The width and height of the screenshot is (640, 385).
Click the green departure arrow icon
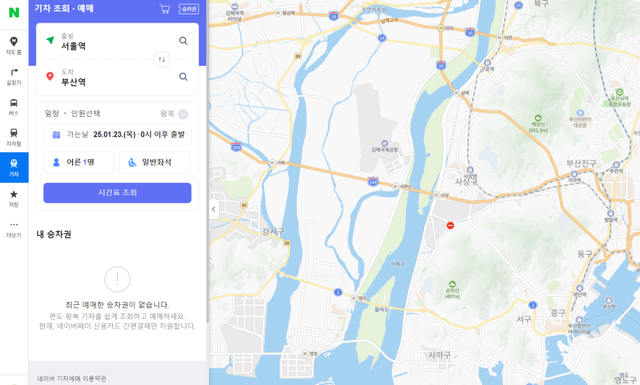coord(50,40)
